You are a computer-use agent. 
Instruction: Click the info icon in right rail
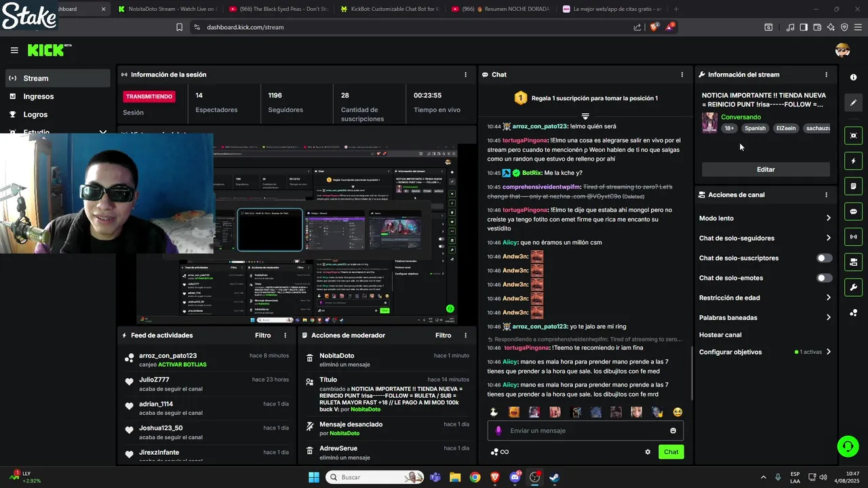coord(853,77)
